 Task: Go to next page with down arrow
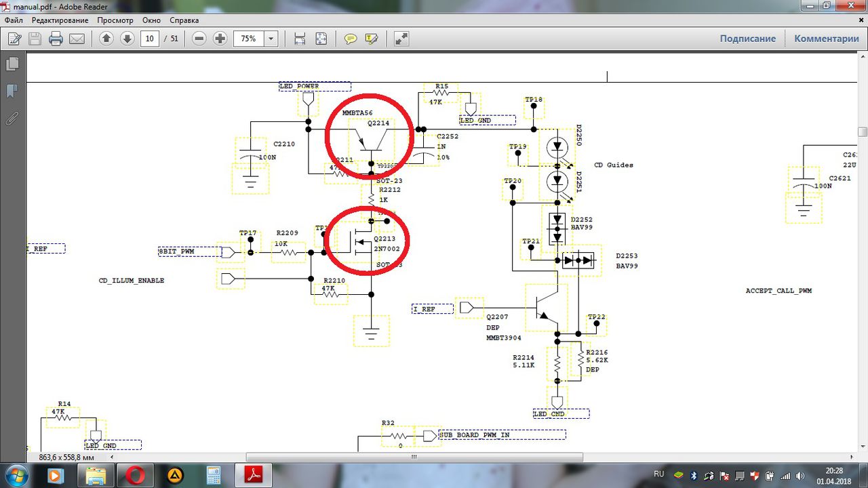point(127,39)
